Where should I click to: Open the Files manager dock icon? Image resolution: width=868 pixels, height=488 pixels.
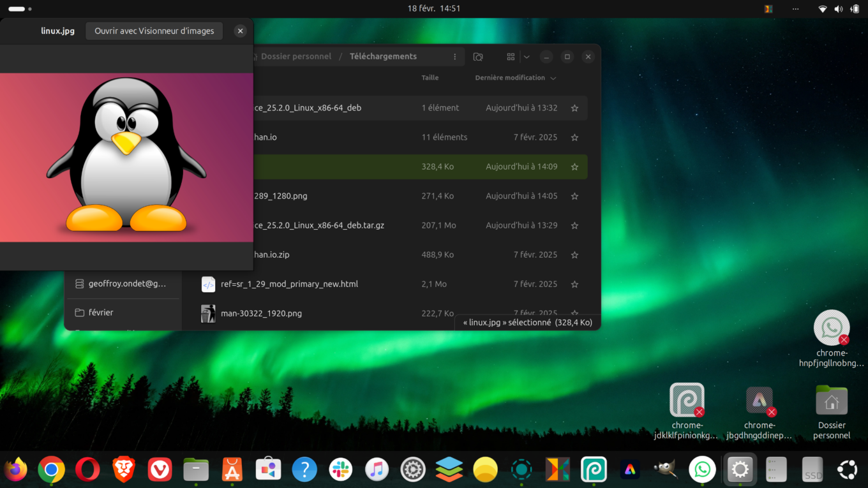click(196, 470)
